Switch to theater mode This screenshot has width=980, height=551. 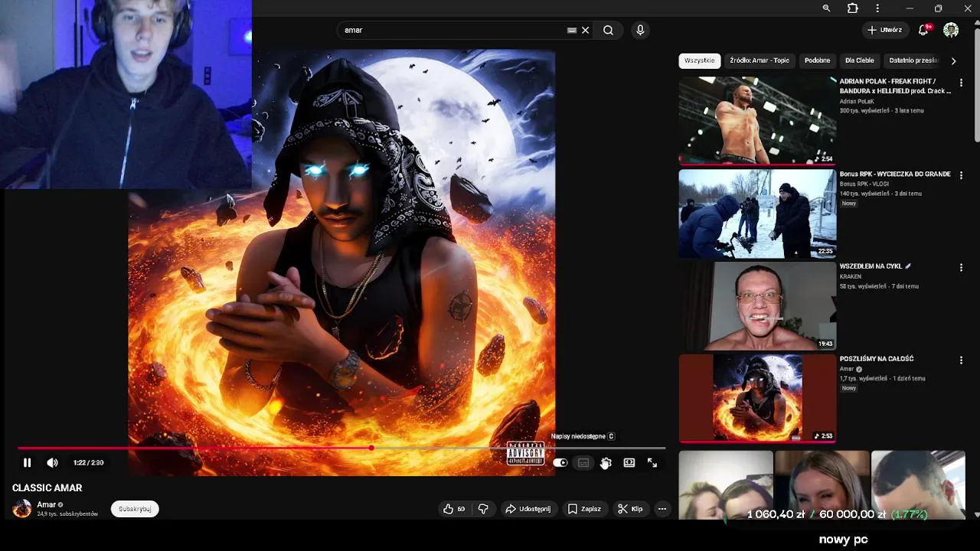click(629, 462)
